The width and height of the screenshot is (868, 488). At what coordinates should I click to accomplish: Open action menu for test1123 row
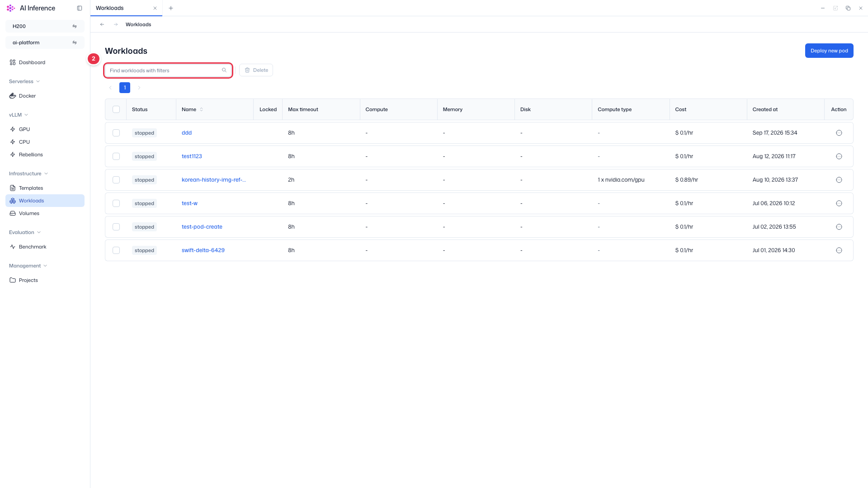(x=839, y=156)
